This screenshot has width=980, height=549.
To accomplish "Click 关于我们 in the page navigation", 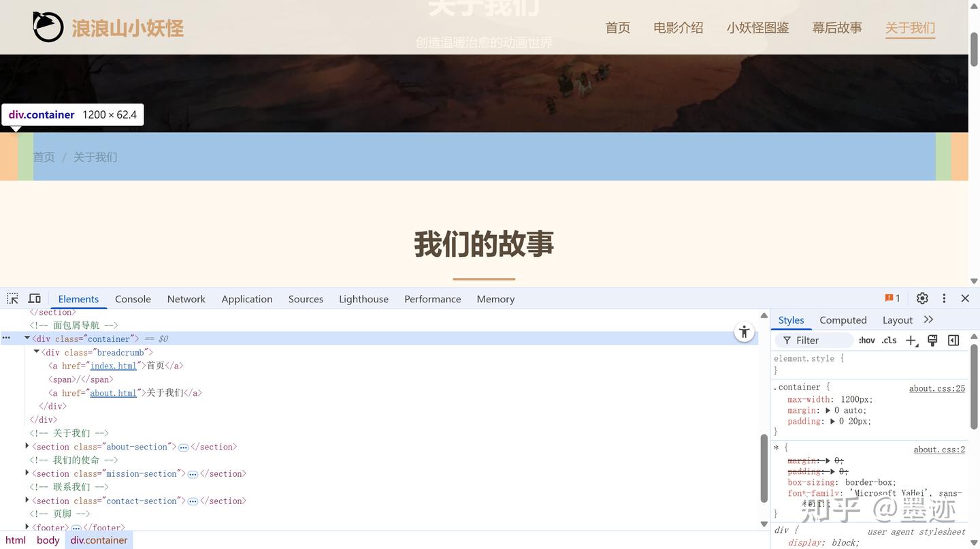I will pyautogui.click(x=910, y=28).
